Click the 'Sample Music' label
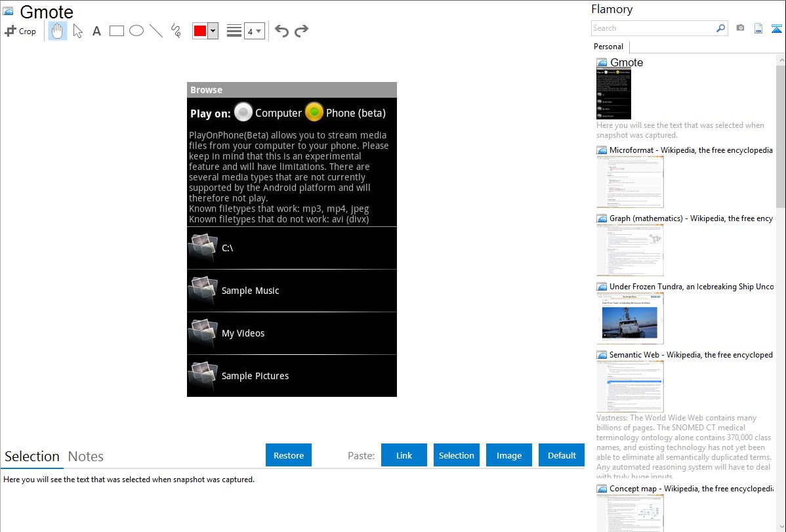 pos(250,291)
